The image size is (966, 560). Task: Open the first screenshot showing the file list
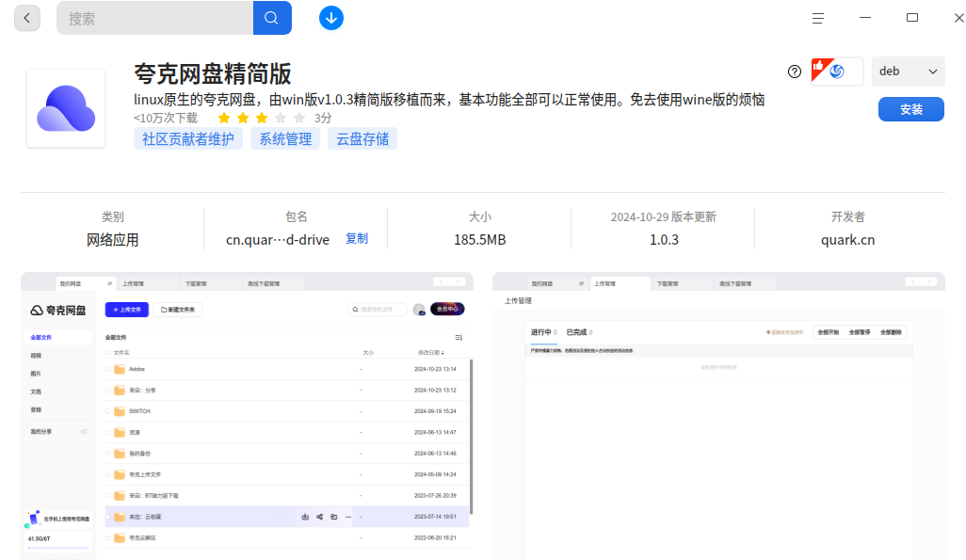pyautogui.click(x=247, y=416)
